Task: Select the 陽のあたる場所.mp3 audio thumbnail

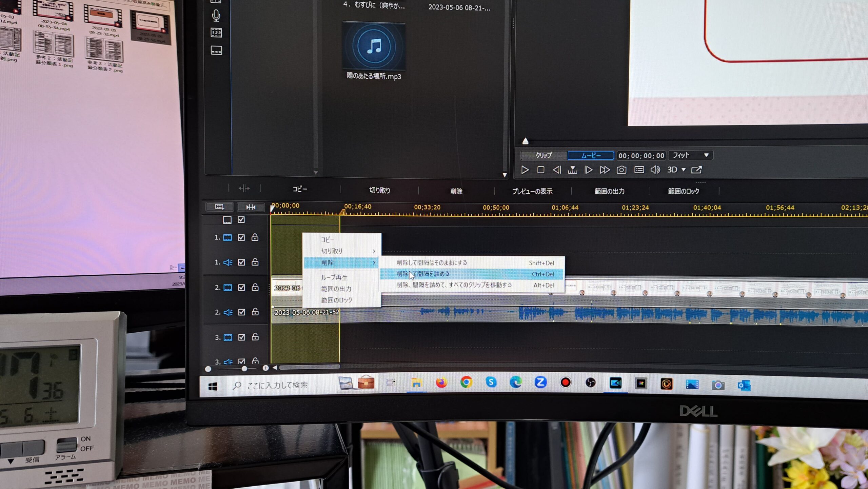Action: 374,45
